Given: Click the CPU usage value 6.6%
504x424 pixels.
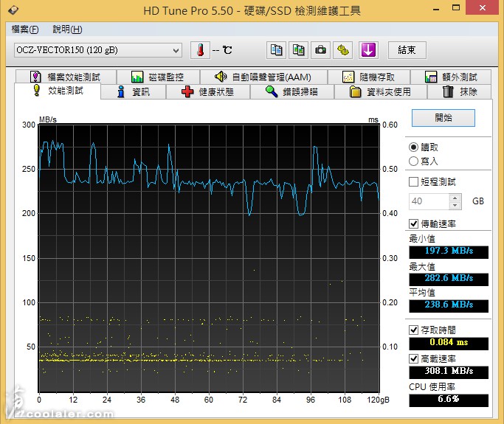Looking at the screenshot, I should click(x=449, y=400).
